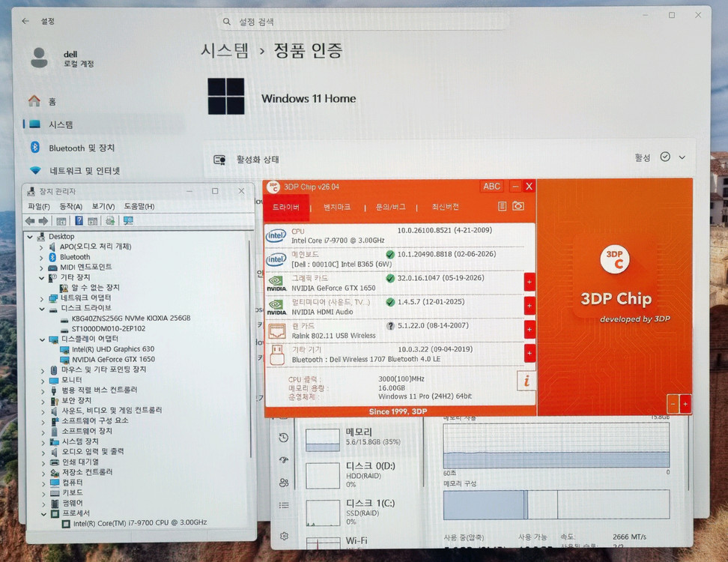Viewport: 728px width, 562px height.
Task: Click the 키보드 tree item
Action: 73,492
